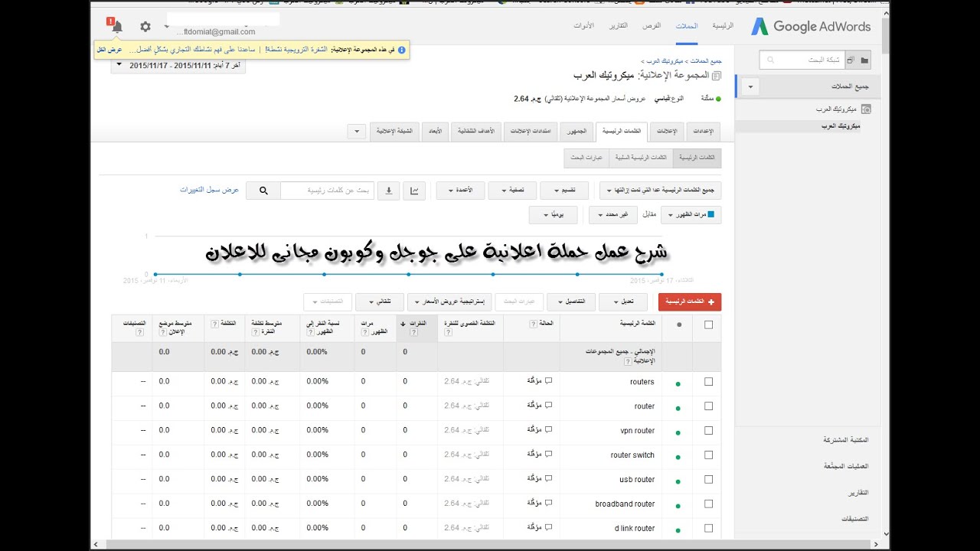Image resolution: width=980 pixels, height=551 pixels.
Task: Open the إستراتيجية عروض الأسعار dropdown
Action: (449, 302)
